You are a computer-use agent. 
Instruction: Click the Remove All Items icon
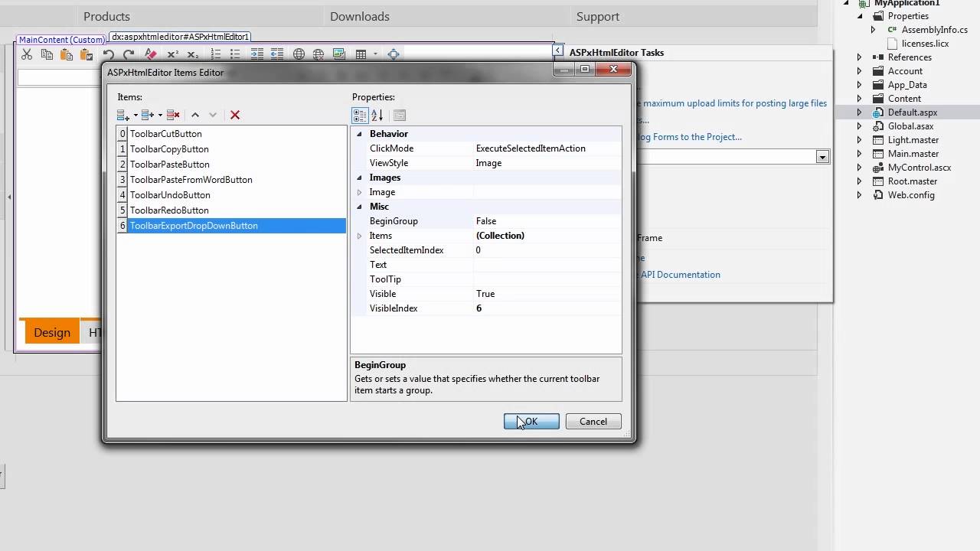(173, 115)
